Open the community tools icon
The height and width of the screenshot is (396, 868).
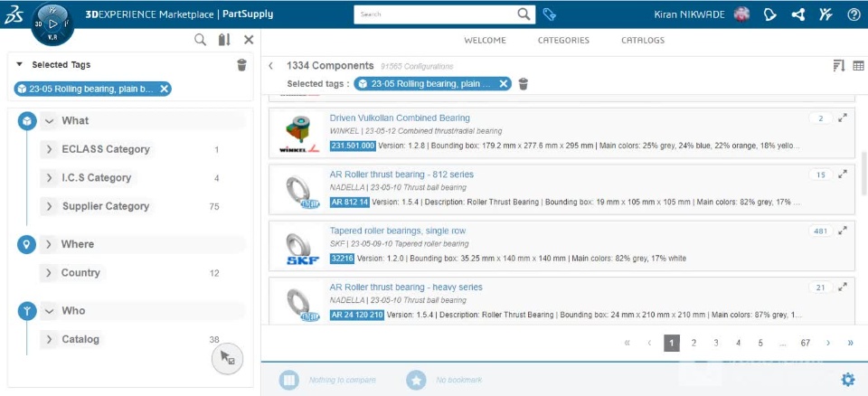click(826, 15)
